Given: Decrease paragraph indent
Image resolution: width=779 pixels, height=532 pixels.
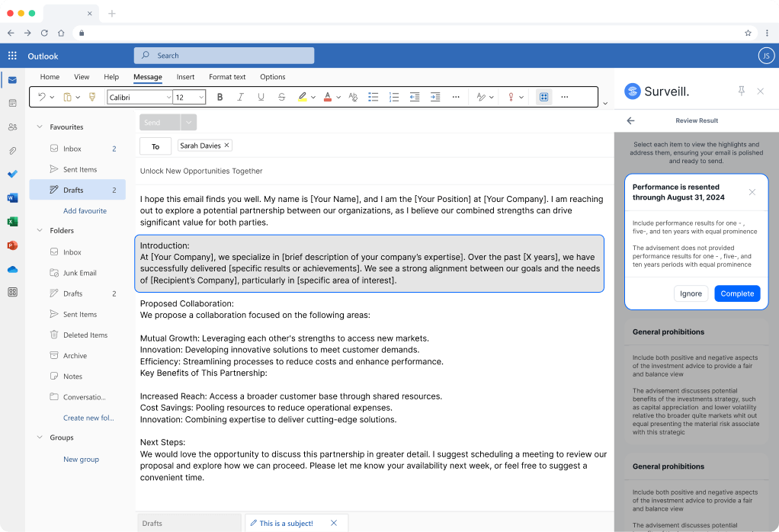Looking at the screenshot, I should (x=415, y=98).
